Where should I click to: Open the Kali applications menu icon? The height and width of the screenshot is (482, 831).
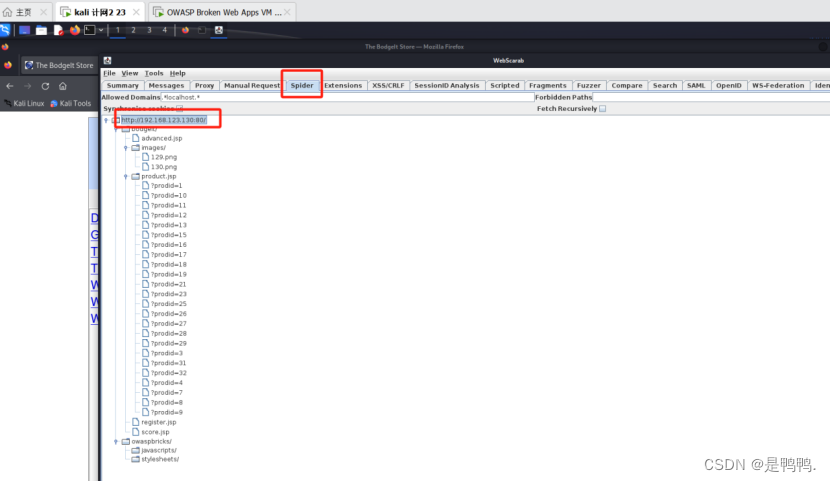coord(5,30)
